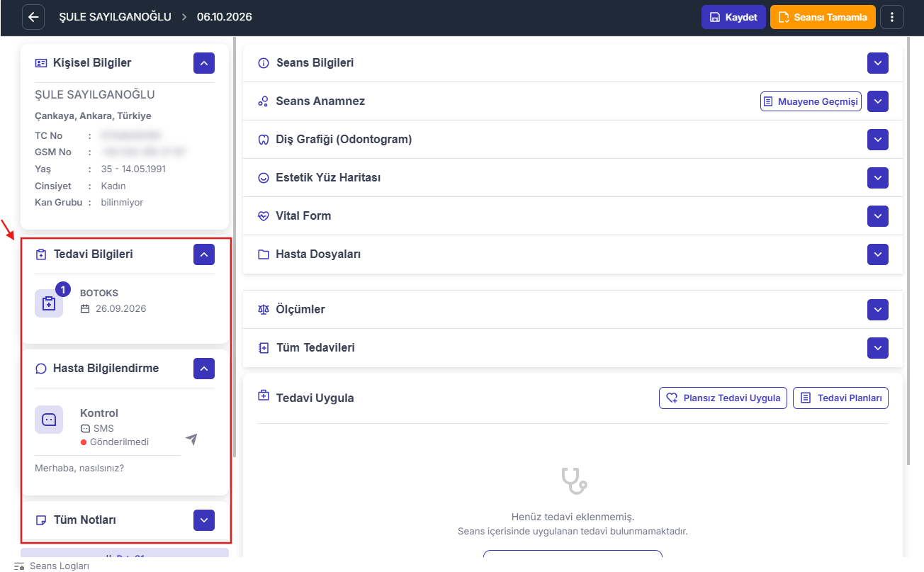This screenshot has height=572, width=924.
Task: Expand the Seans Anamnez section
Action: tap(878, 101)
